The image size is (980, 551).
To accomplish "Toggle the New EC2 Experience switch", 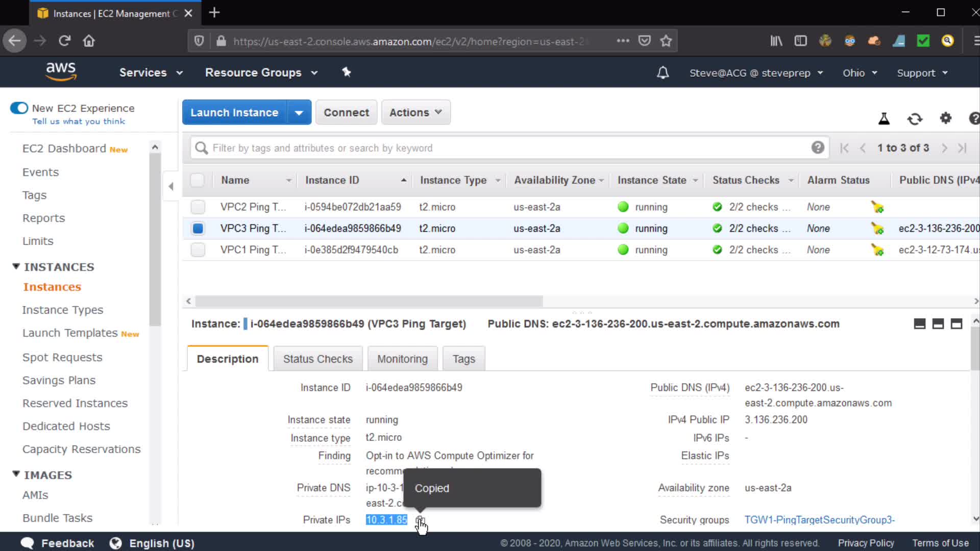I will point(19,108).
